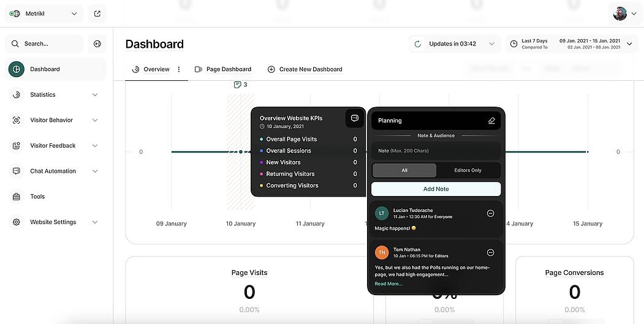Expand the Visitor Feedback submenu chevron
Viewport: 644px width, 324px height.
[95, 146]
